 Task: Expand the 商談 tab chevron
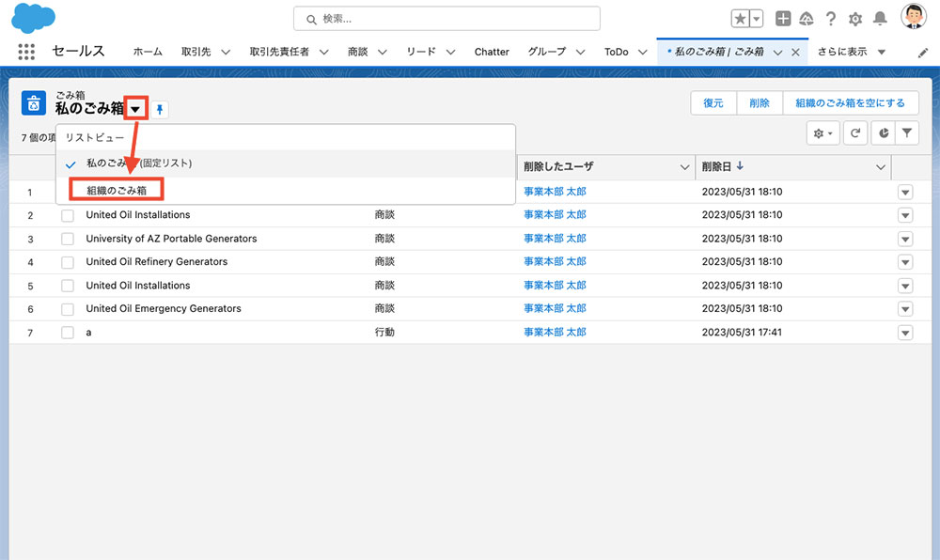click(x=383, y=52)
